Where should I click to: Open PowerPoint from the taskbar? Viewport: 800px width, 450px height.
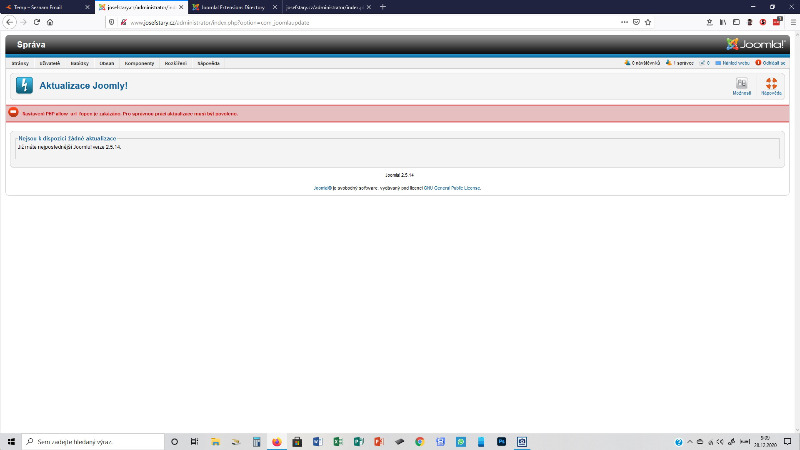[x=379, y=441]
